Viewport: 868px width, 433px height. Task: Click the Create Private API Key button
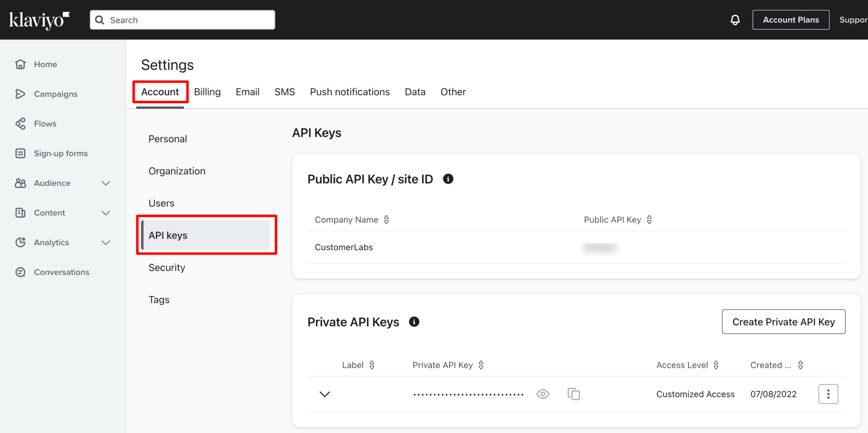(x=783, y=322)
